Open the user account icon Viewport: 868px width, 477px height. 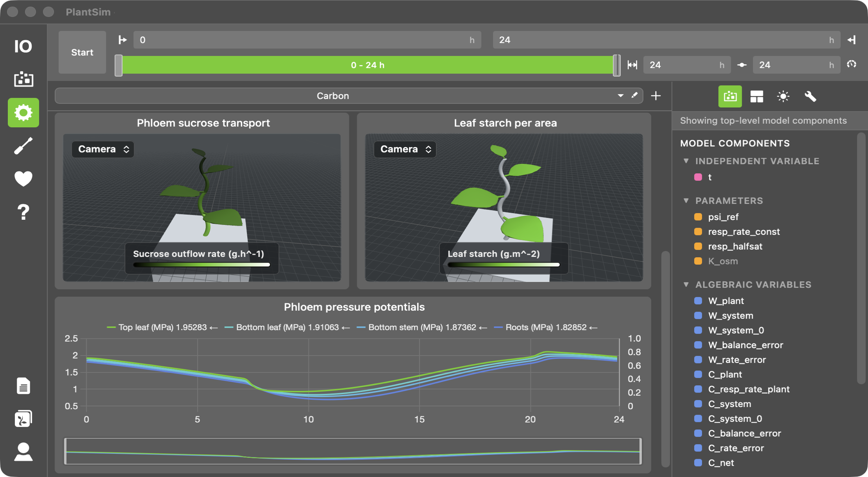tap(23, 452)
